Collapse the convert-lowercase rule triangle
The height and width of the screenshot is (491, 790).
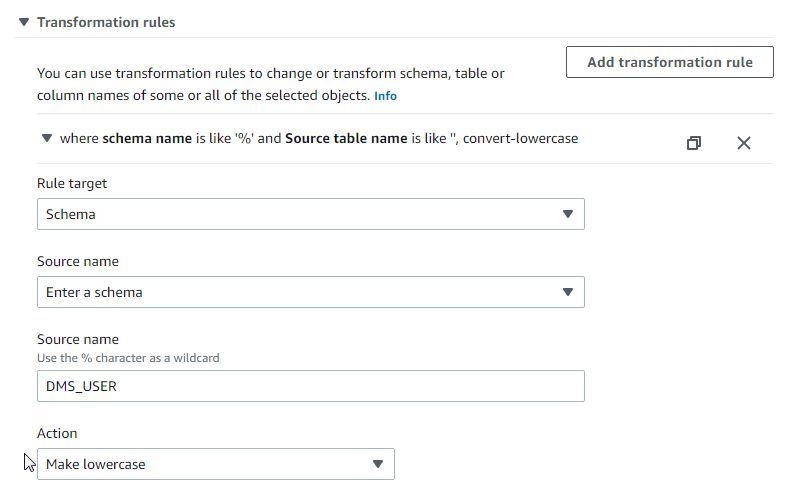click(x=46, y=139)
